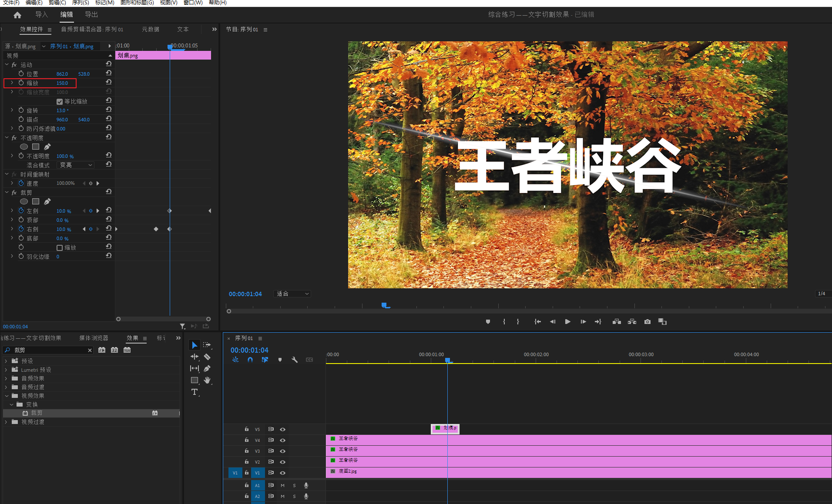The height and width of the screenshot is (504, 832).
Task: Clear the effects search field
Action: point(90,350)
